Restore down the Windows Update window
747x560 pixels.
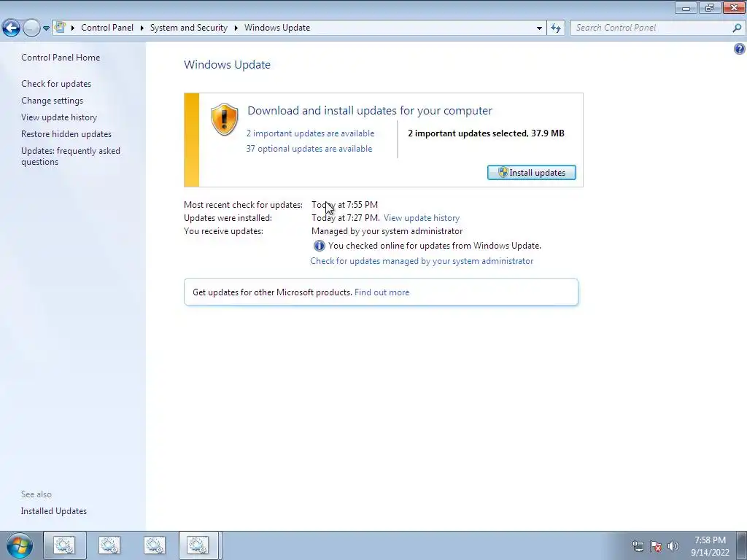(x=710, y=7)
